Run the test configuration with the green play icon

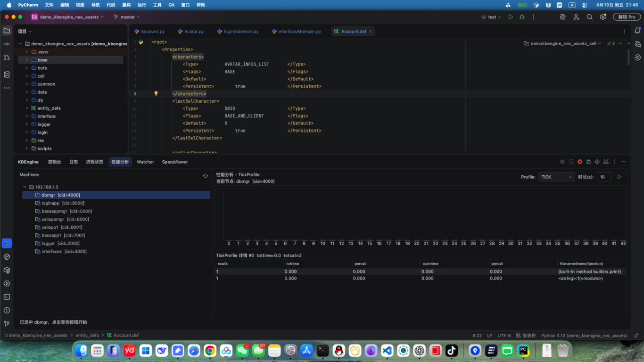(511, 17)
